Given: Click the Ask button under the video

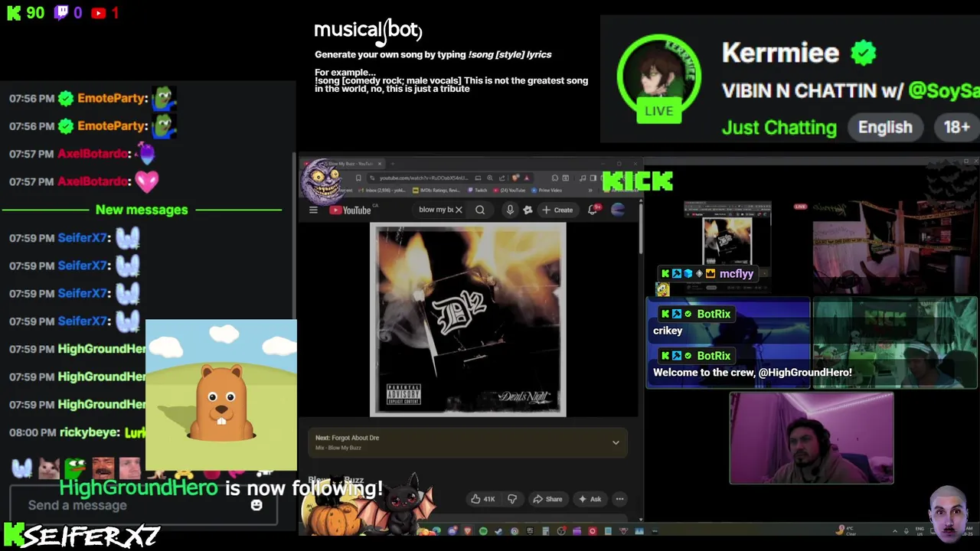Looking at the screenshot, I should click(590, 499).
